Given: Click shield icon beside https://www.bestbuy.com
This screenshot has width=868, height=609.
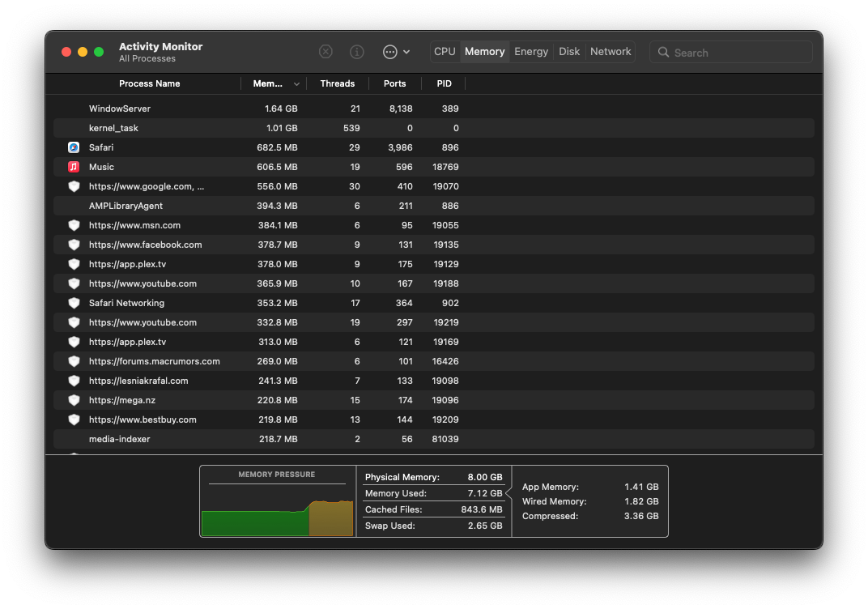Looking at the screenshot, I should [x=74, y=419].
